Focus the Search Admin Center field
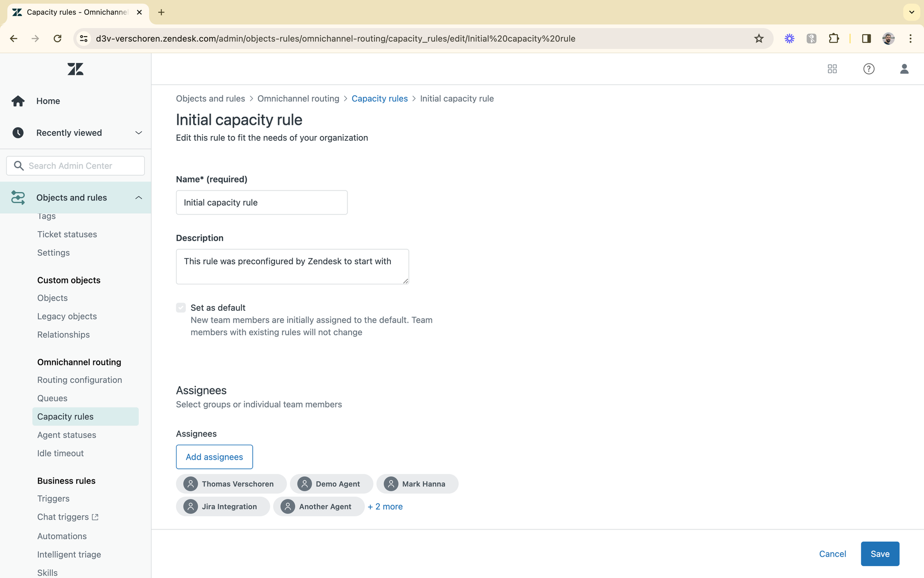Screen dimensions: 924x578 pos(75,166)
